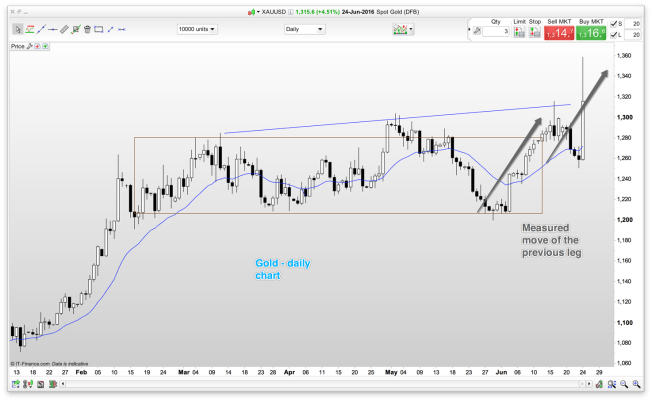The width and height of the screenshot is (652, 401).
Task: Click the Stop order icon
Action: point(535,32)
